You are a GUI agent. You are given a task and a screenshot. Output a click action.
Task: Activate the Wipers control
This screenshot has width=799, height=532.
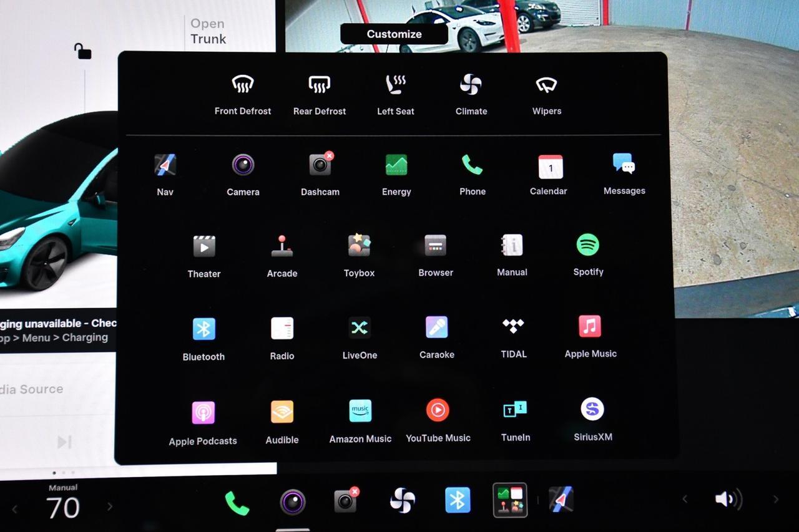[x=547, y=95]
